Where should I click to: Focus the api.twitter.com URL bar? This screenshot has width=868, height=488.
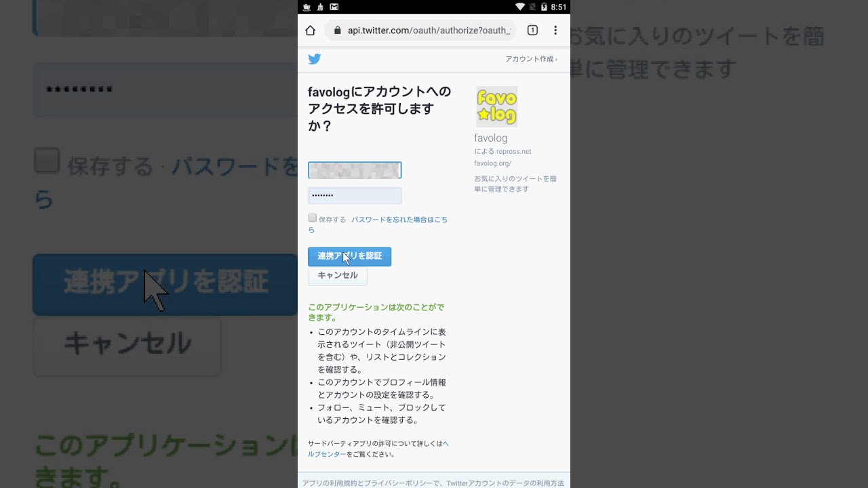coord(420,30)
